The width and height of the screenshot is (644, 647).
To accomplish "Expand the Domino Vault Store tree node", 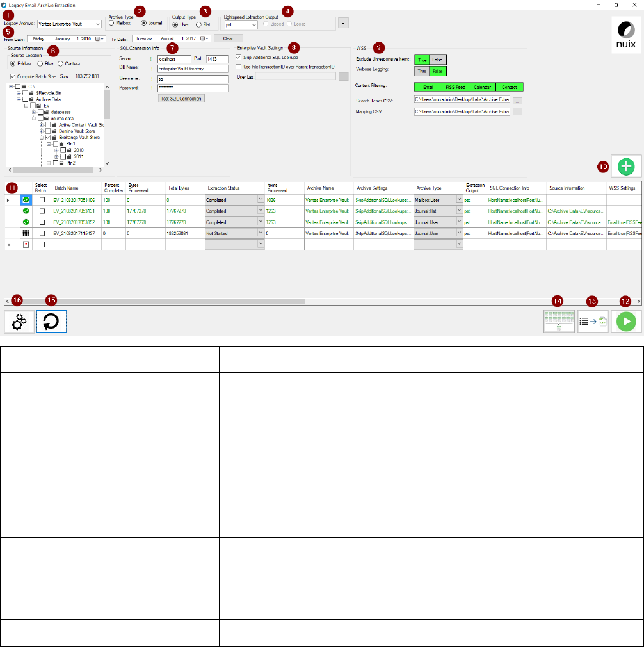I will pos(41,131).
